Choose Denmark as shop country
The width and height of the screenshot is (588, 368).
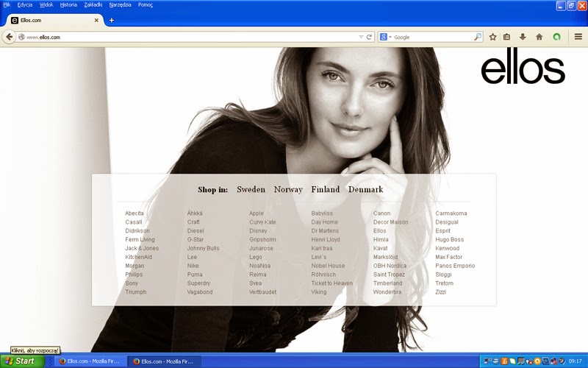365,189
